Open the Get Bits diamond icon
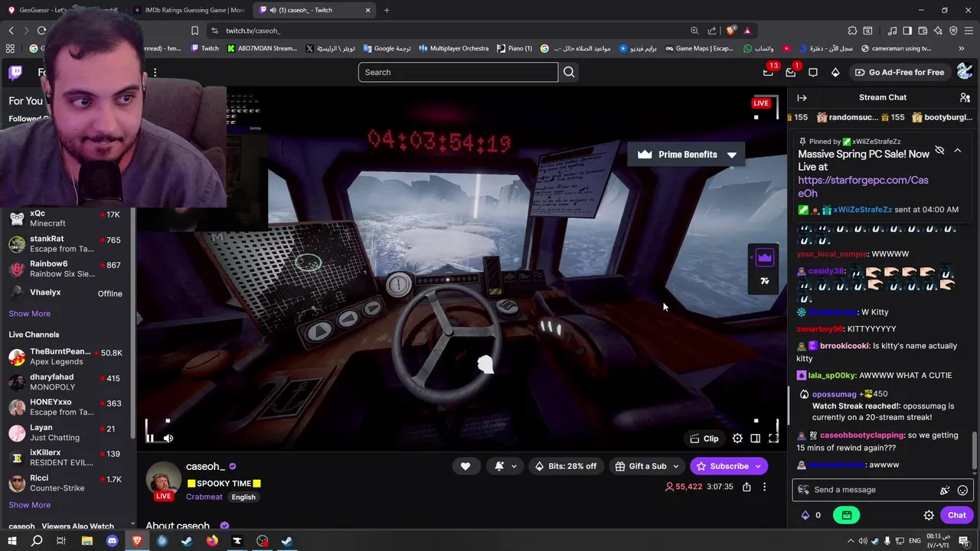 pyautogui.click(x=835, y=72)
